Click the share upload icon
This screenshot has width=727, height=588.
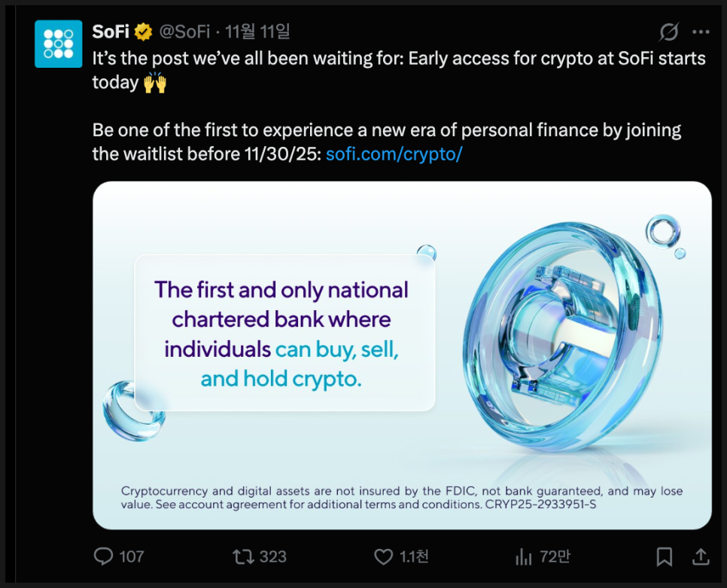click(x=701, y=556)
